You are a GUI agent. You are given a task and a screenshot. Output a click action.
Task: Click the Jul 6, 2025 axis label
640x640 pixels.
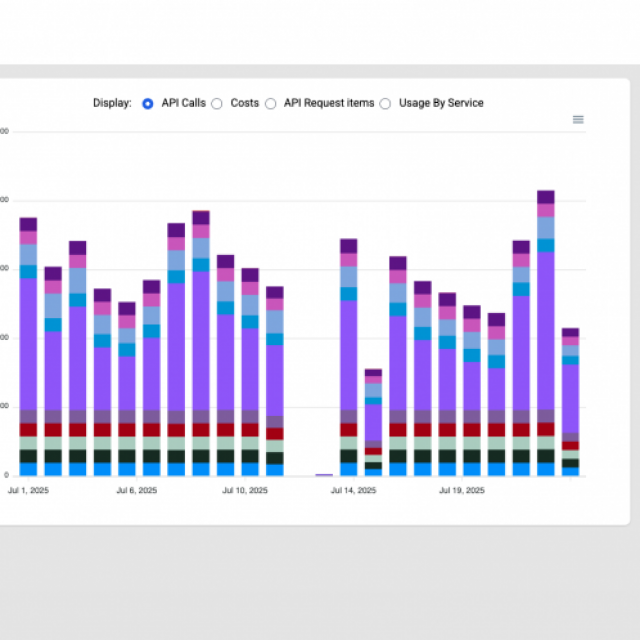click(x=136, y=491)
